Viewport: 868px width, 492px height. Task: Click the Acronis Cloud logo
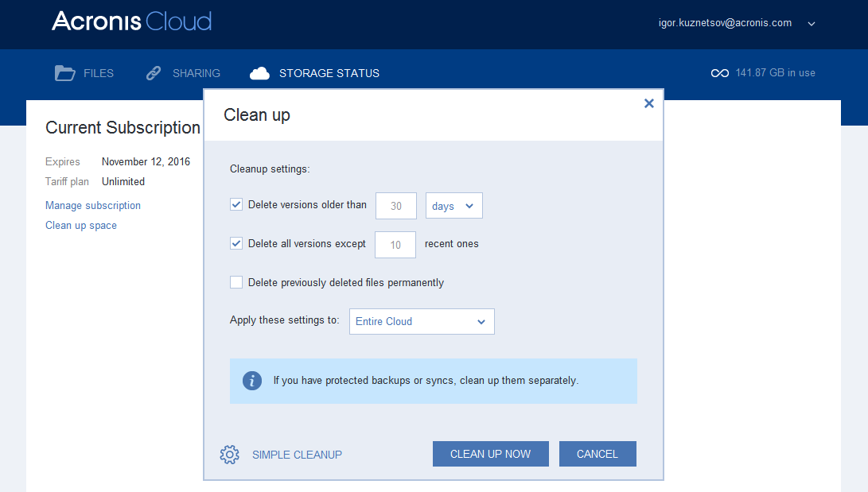132,21
